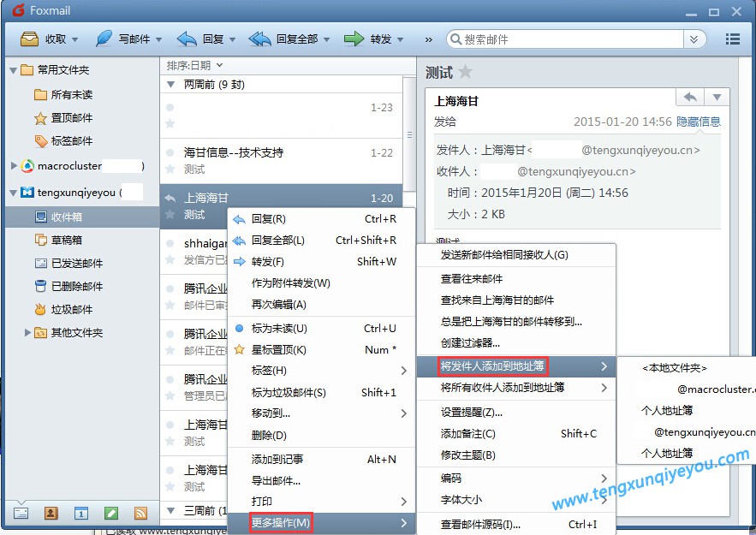
Task: Choose 标为垃圾邮件(S)
Action: [x=321, y=392]
